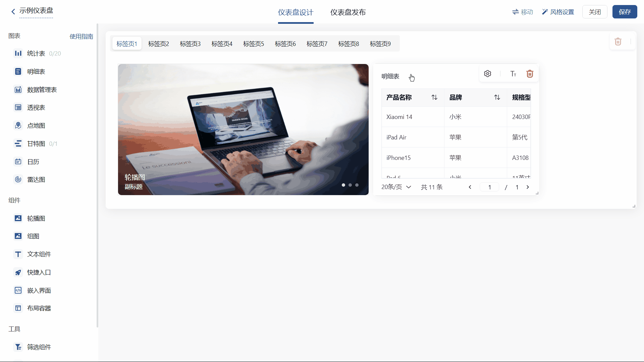Select the 组图 image icon
This screenshot has height=362, width=644.
tap(18, 236)
